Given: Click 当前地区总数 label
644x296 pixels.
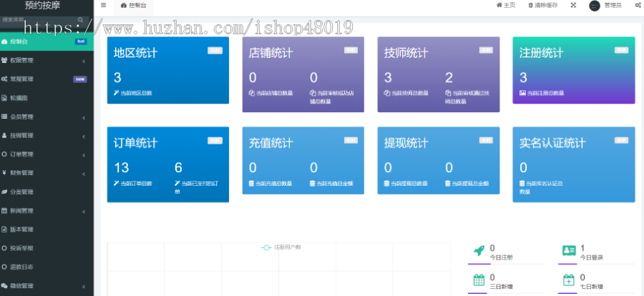Looking at the screenshot, I should [x=137, y=93].
